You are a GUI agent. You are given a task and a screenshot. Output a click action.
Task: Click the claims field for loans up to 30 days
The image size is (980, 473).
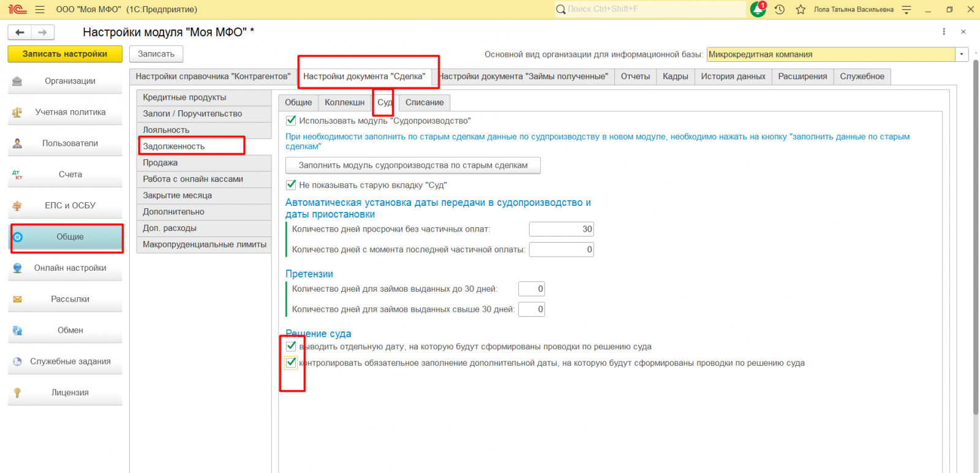tap(532, 289)
